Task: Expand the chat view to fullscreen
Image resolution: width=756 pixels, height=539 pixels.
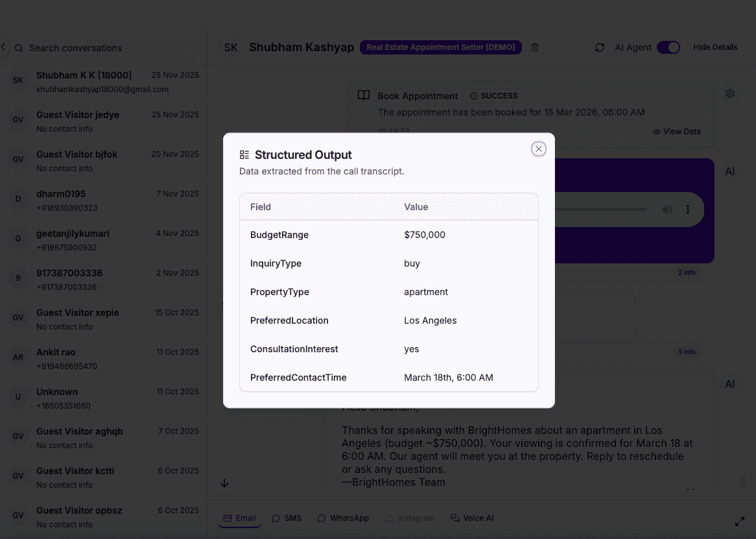Action: 740,521
